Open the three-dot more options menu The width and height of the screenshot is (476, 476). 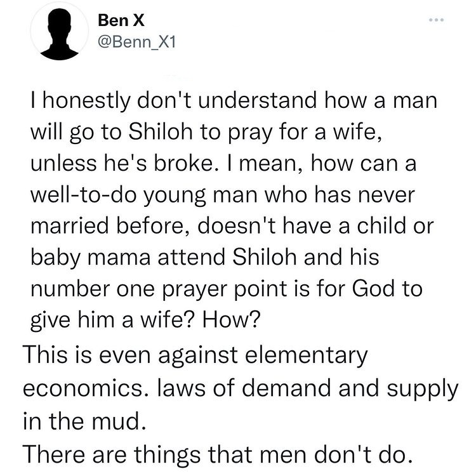click(434, 22)
